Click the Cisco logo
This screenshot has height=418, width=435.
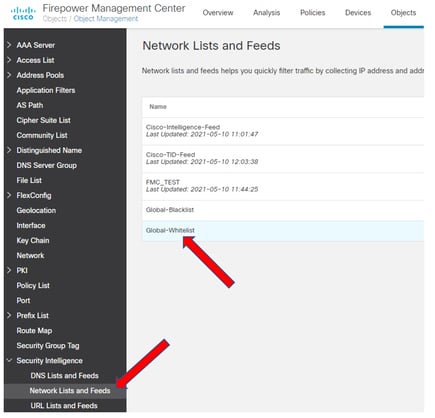point(23,13)
